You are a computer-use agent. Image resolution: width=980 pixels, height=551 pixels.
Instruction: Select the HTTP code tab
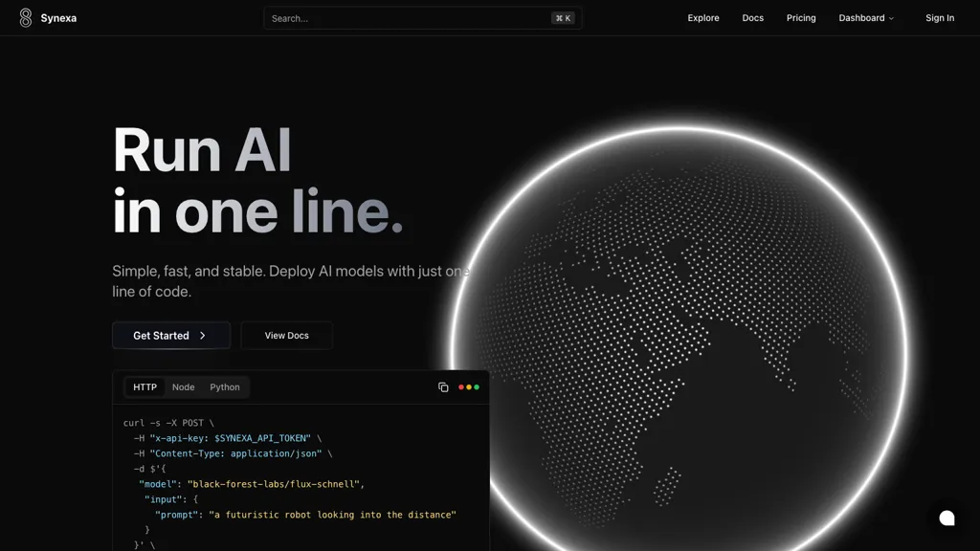coord(145,387)
